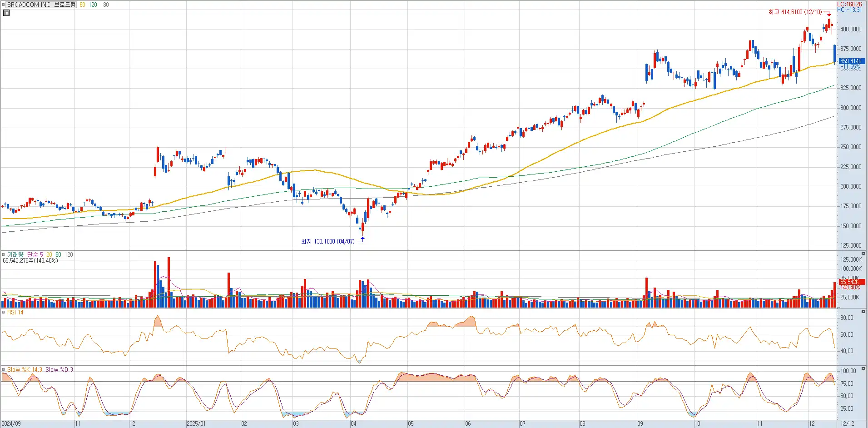Click the volume average 120 label
The image size is (868, 428).
[69, 254]
